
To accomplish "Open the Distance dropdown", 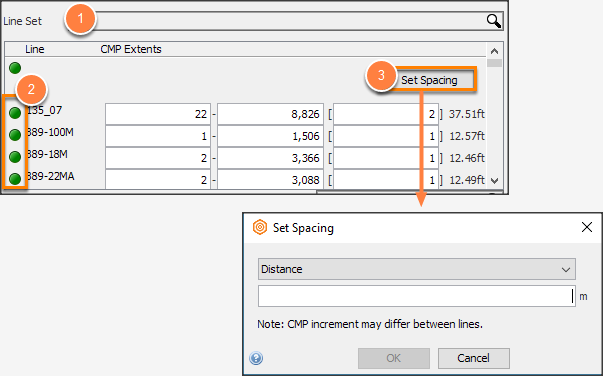I will (417, 269).
